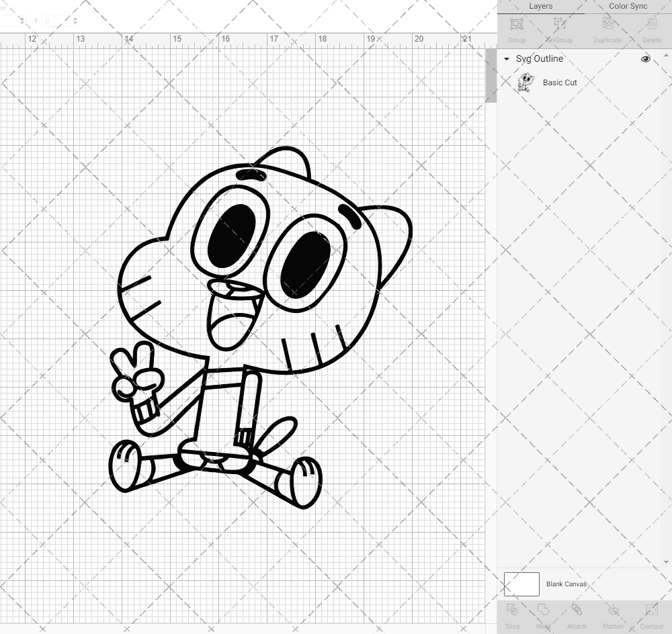Select the Slice tool
672x634 pixels.
click(513, 615)
